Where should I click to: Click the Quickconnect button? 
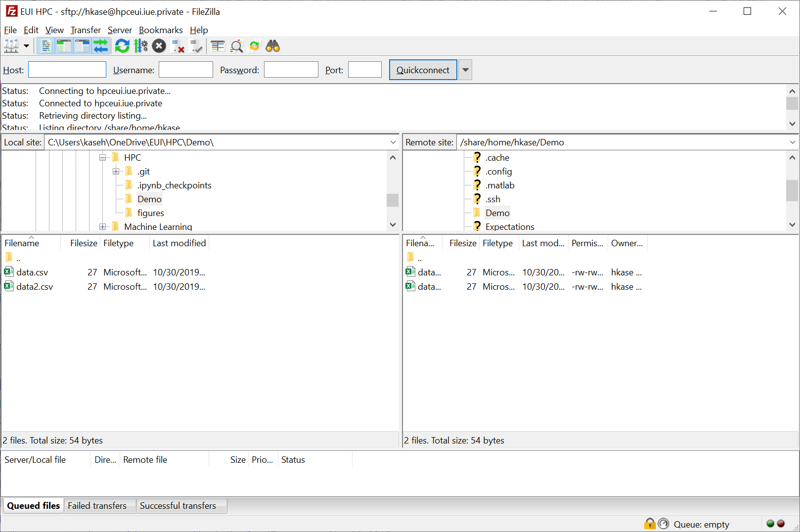423,70
